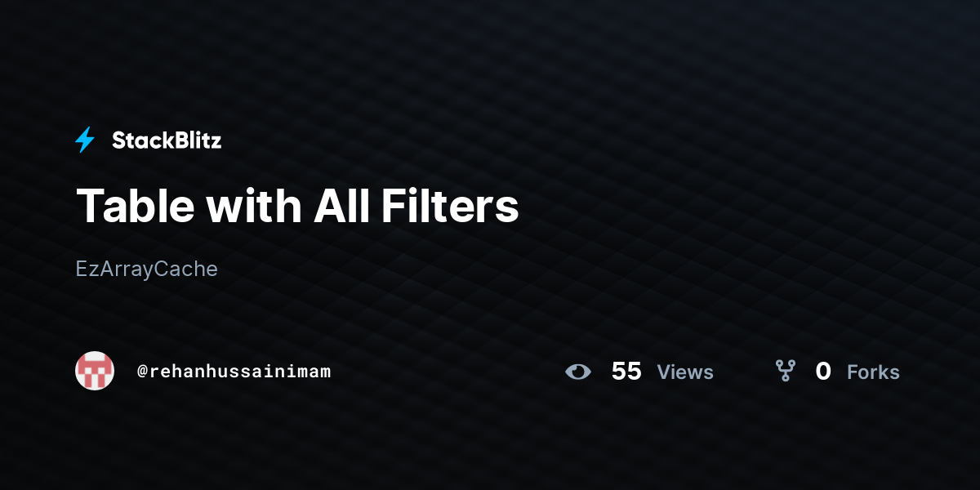Click the fork icon beside the fork count
Image resolution: width=980 pixels, height=490 pixels.
786,372
